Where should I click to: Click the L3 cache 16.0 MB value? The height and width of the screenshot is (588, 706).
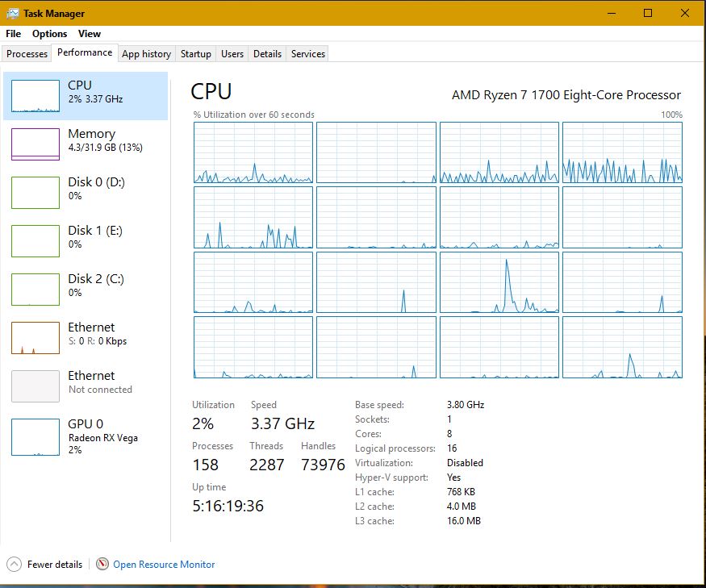464,521
